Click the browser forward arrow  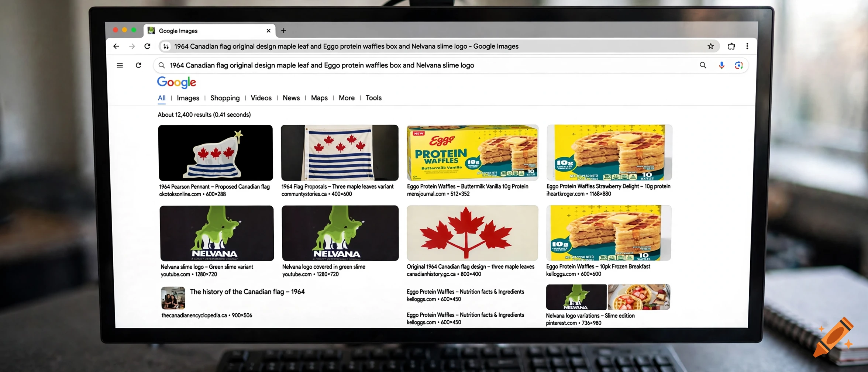click(132, 46)
